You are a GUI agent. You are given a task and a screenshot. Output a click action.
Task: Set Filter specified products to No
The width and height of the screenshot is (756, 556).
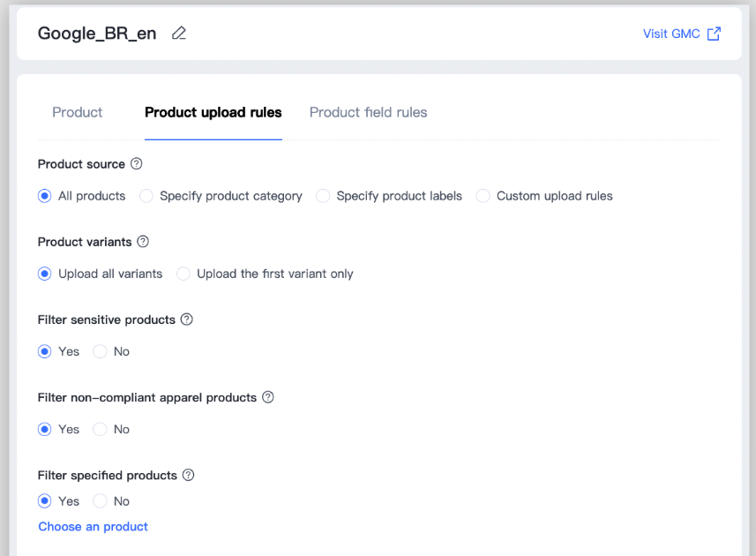click(101, 501)
